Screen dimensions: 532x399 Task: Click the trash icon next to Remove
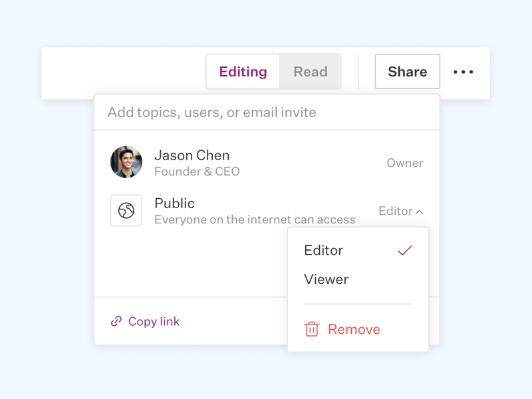pyautogui.click(x=312, y=329)
